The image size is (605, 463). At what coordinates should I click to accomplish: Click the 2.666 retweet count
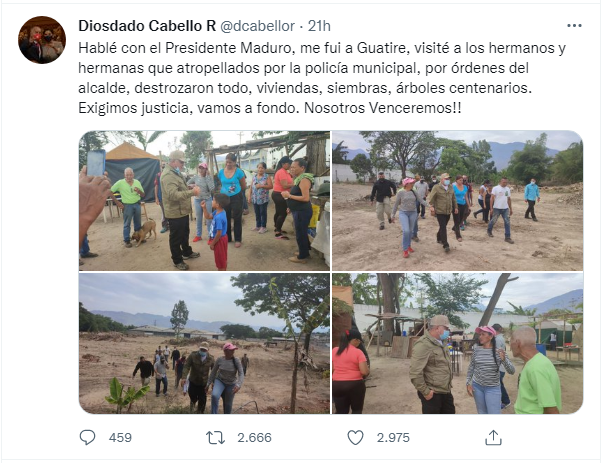tap(254, 438)
